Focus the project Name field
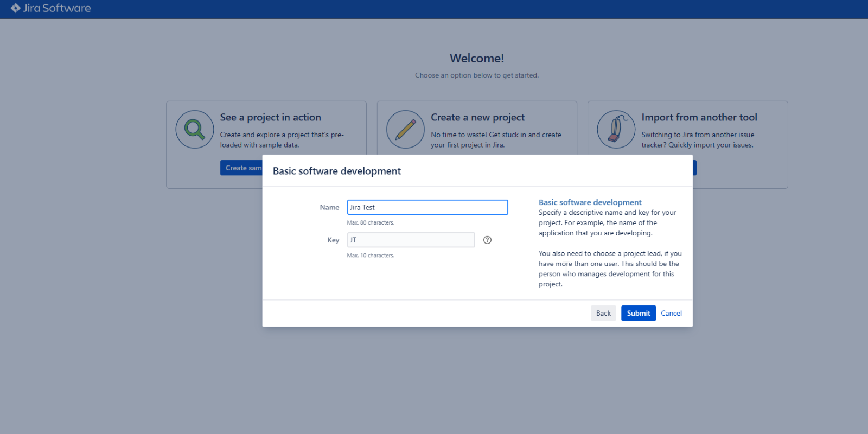The height and width of the screenshot is (434, 868). coord(427,207)
